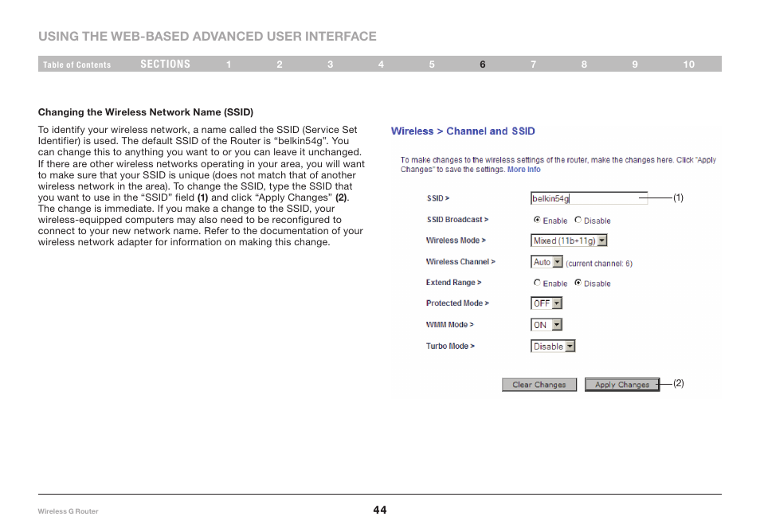This screenshot has height=532, width=760.
Task: Open Wireless Mode dropdown Mixed (11b+11g)
Action: [569, 241]
